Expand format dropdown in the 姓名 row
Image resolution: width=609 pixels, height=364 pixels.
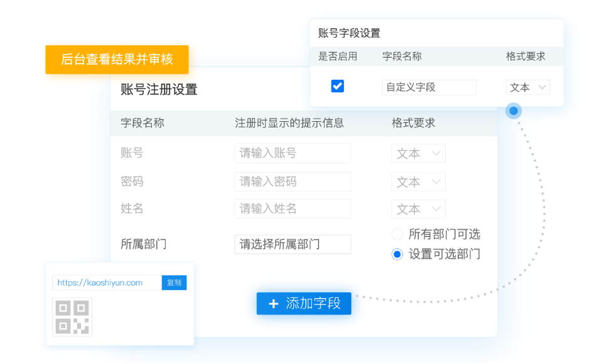pos(418,209)
